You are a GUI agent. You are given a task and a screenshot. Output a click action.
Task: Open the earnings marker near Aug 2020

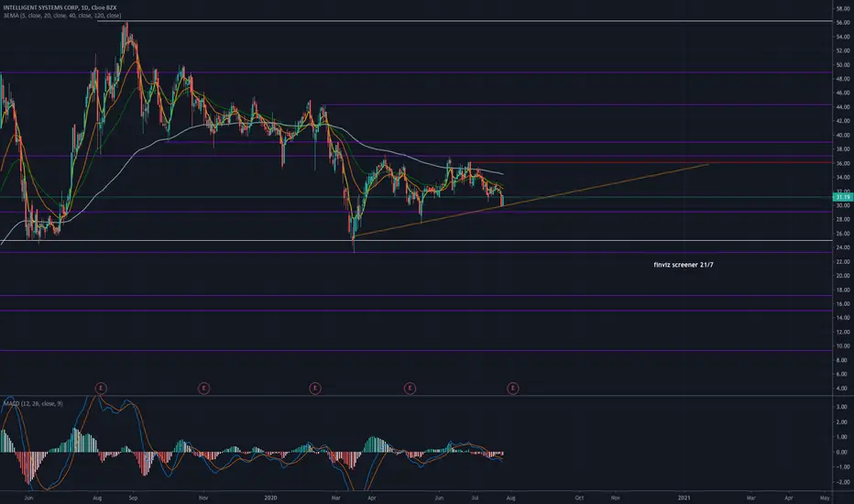(x=512, y=388)
